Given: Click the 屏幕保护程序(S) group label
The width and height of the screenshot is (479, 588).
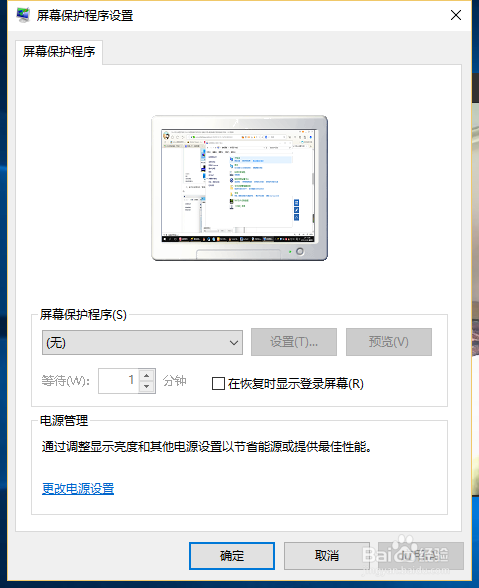Looking at the screenshot, I should pyautogui.click(x=83, y=315).
